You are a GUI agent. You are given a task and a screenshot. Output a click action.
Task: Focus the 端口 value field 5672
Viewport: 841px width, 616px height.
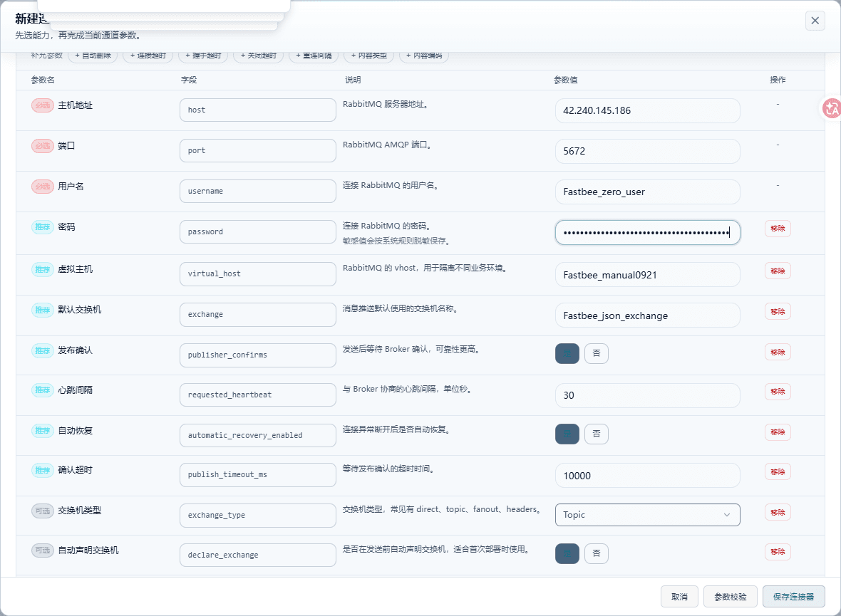(647, 151)
